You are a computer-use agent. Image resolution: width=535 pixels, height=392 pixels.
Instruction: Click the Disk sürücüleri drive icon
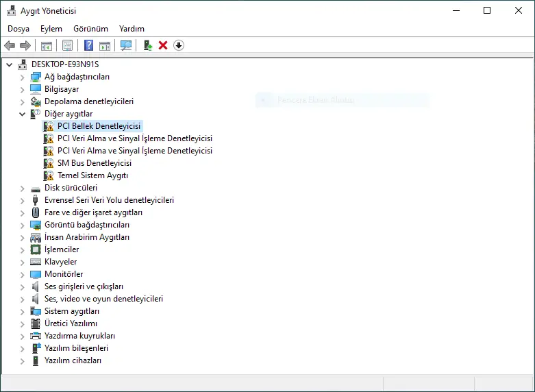(36, 188)
